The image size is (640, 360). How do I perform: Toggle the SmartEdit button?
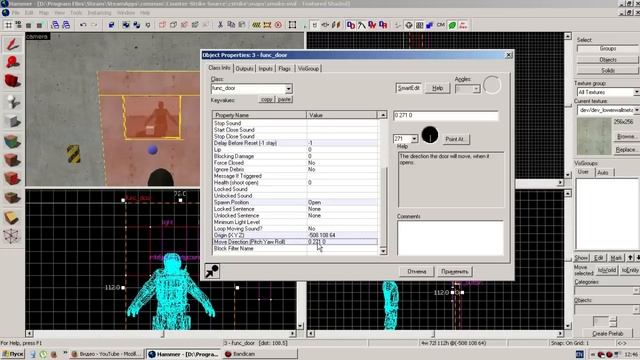tap(409, 88)
